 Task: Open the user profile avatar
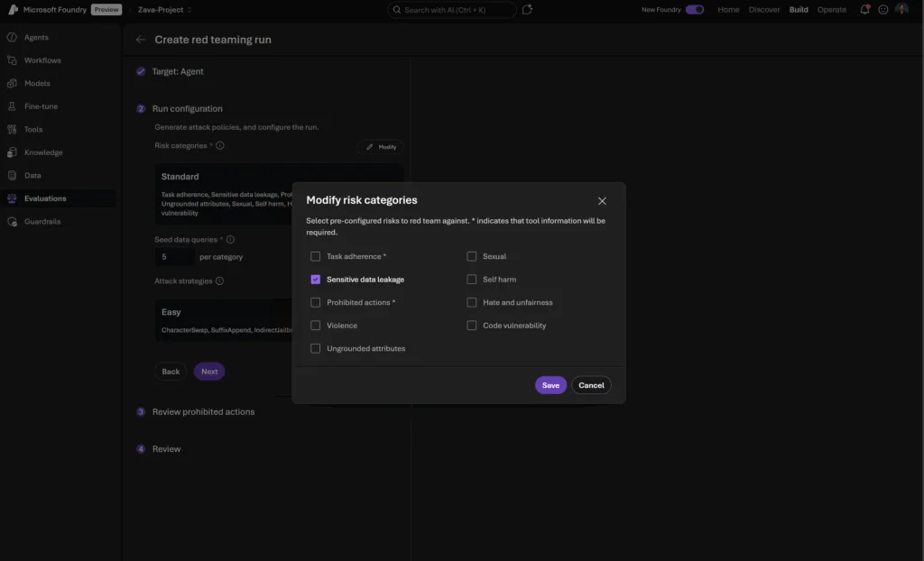pyautogui.click(x=901, y=10)
